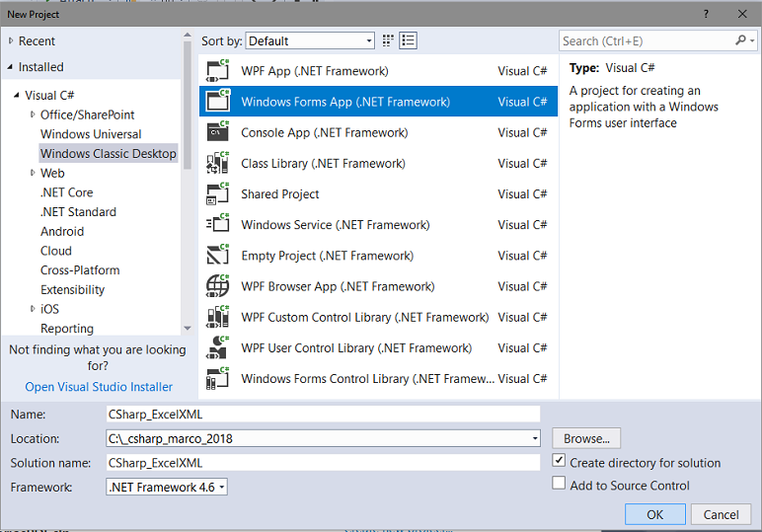Select Cloud category

click(x=56, y=251)
